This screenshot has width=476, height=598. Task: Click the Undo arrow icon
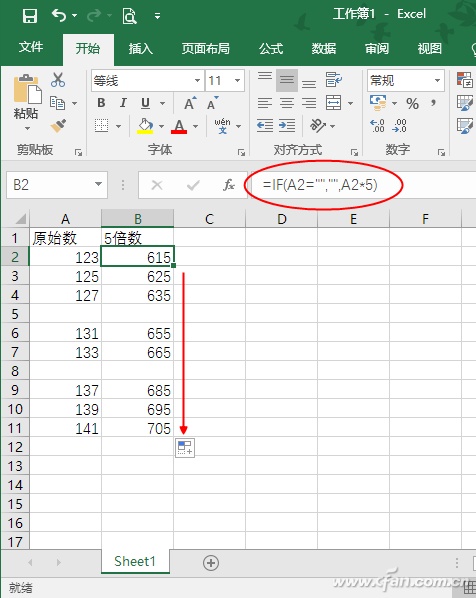[x=59, y=16]
